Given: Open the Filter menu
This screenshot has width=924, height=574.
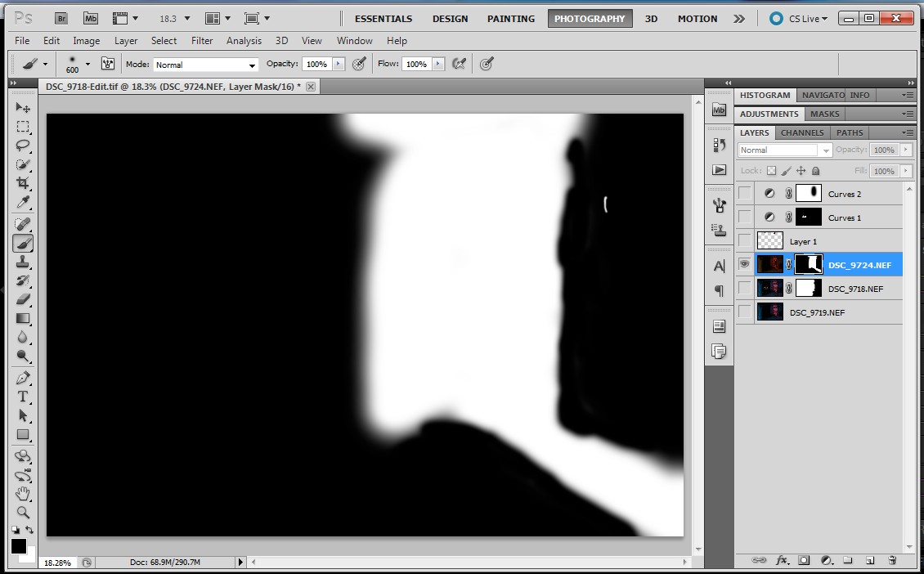Looking at the screenshot, I should coord(202,40).
